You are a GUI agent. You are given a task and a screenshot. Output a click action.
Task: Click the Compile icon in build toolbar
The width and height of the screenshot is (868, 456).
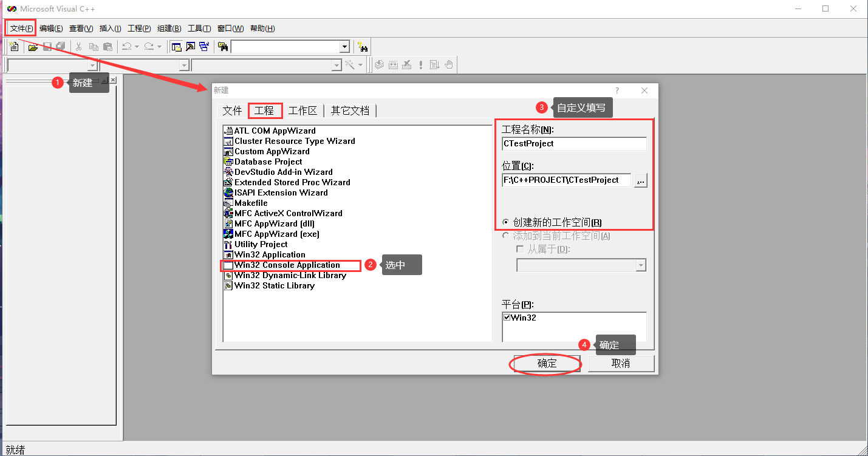(379, 64)
